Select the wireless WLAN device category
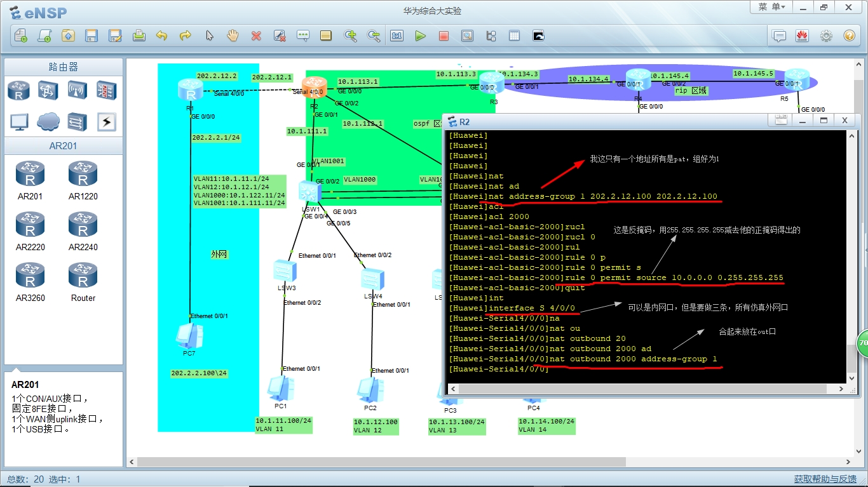 click(x=78, y=90)
